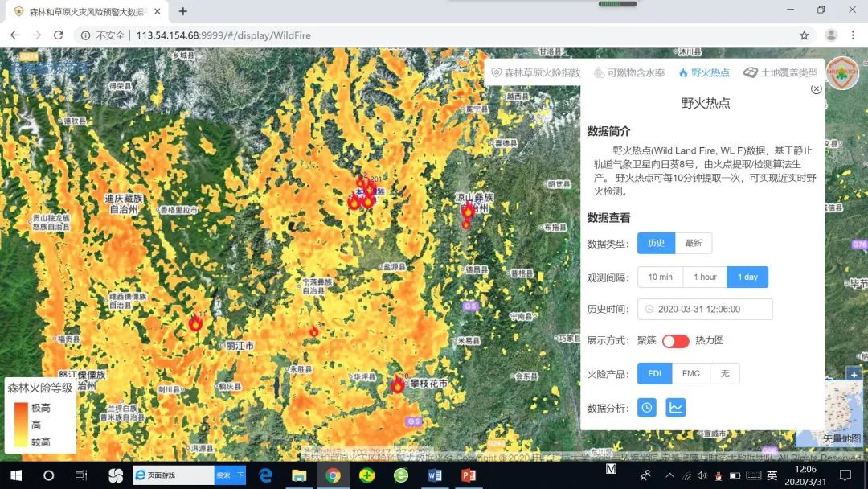Image resolution: width=868 pixels, height=489 pixels.
Task: Set observation interval to 1 day
Action: coord(747,277)
